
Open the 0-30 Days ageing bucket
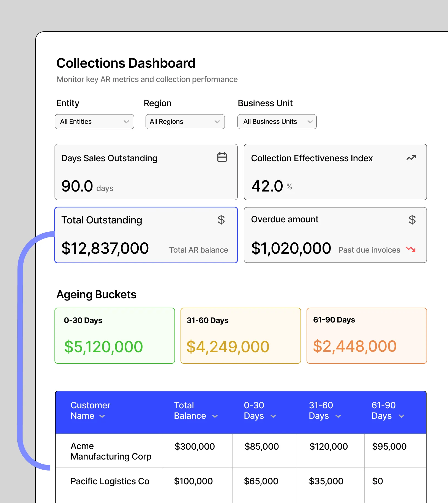tap(115, 336)
